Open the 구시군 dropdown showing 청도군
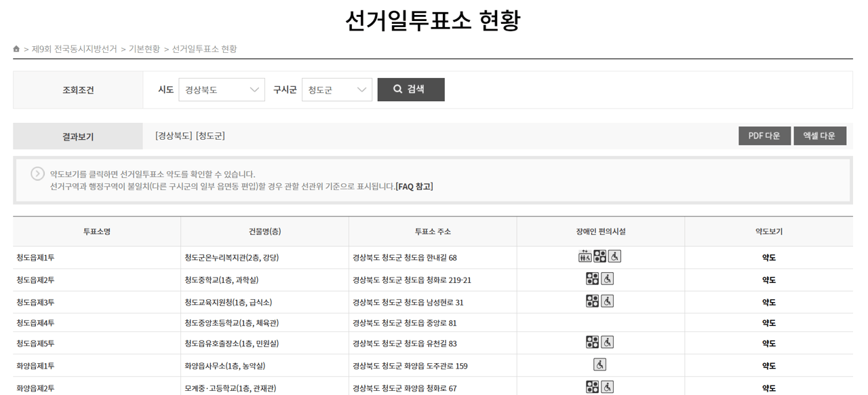This screenshot has width=868, height=395. pos(337,90)
